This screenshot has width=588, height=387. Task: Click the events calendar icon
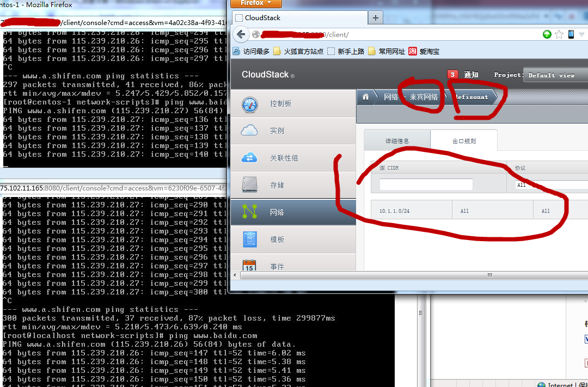point(249,265)
